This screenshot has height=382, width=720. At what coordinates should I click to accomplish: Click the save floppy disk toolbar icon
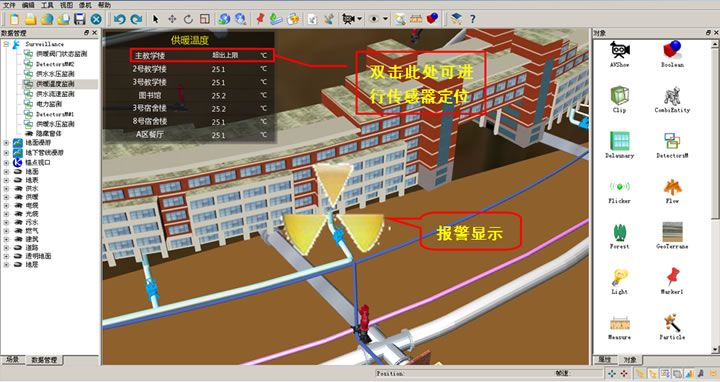pyautogui.click(x=80, y=19)
